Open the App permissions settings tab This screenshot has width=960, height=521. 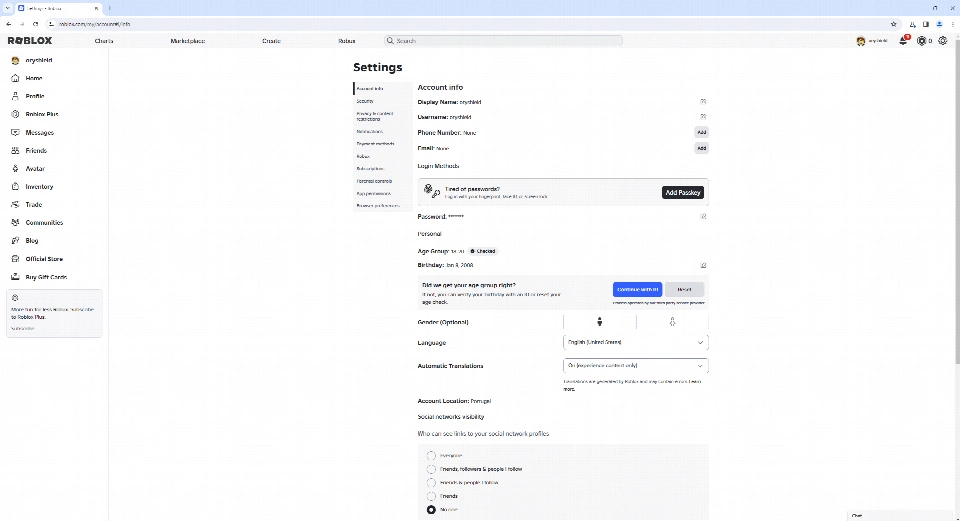(382, 193)
